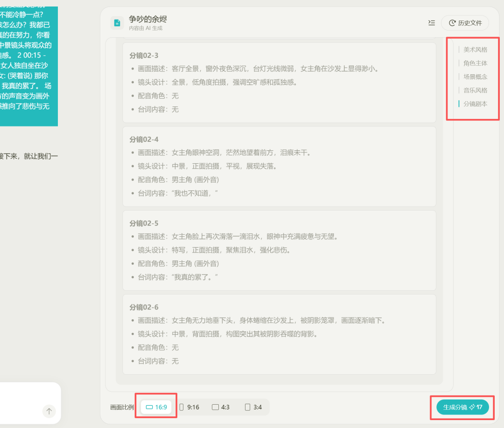Select the 分镜02-3 storyboard card

(279, 83)
